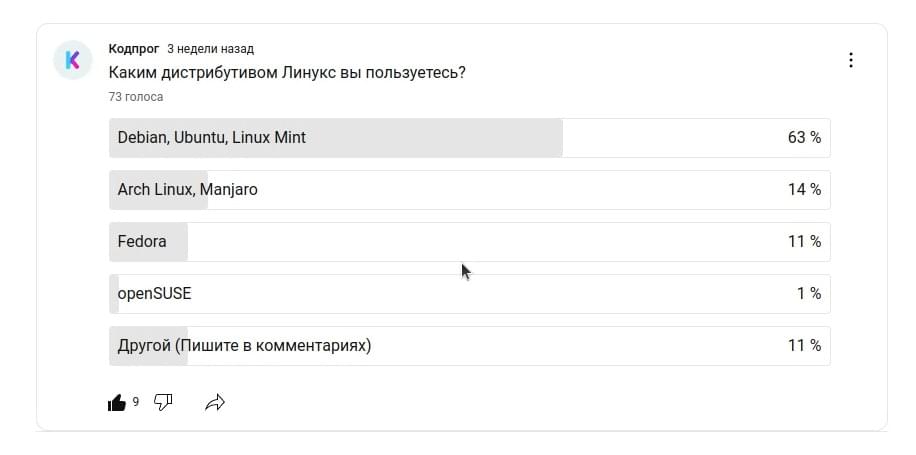Choose Другой (Пишите в комментариях) option
Viewport: 916px width, 455px height.
click(x=470, y=346)
